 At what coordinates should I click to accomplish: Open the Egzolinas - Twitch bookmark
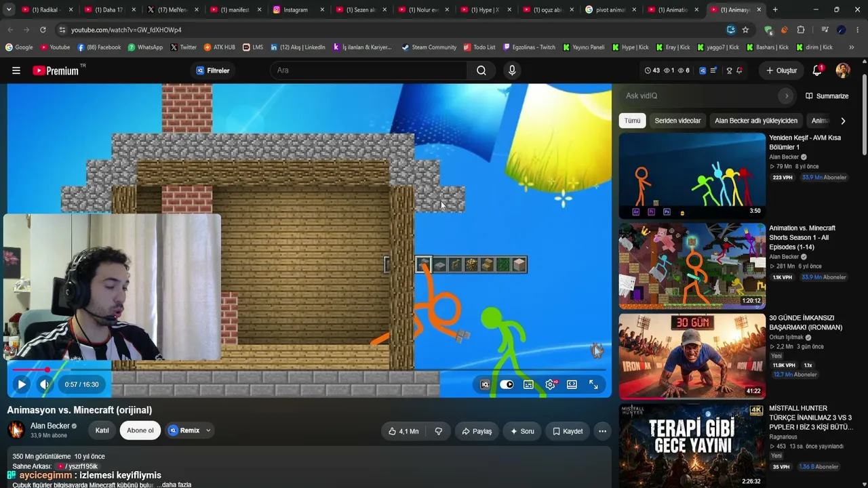coord(529,47)
